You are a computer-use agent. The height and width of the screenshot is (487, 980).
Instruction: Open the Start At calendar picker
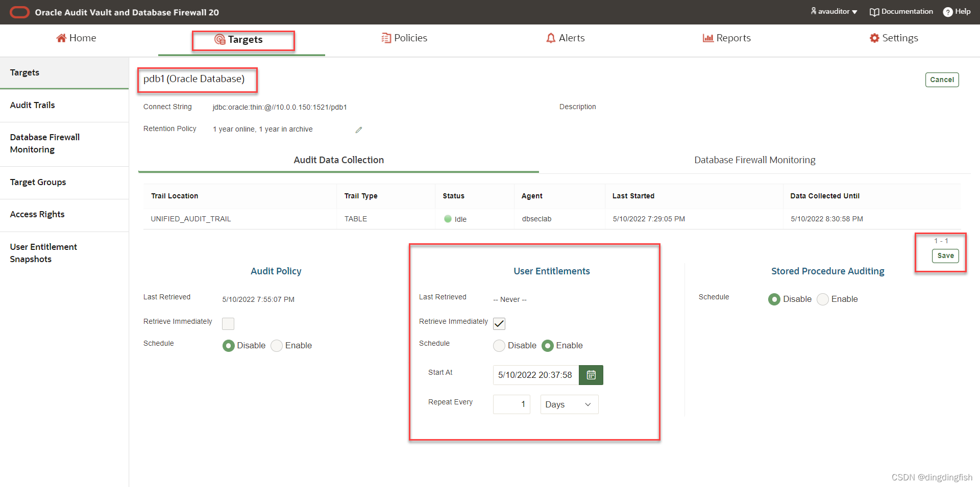pos(591,375)
